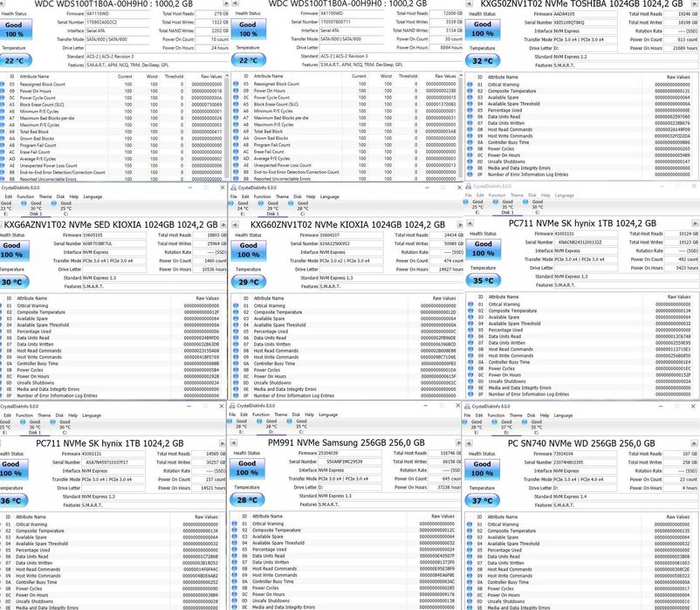Click Good 100 % health button in PM991 Samsung window
700x610 pixels.
pyautogui.click(x=247, y=468)
